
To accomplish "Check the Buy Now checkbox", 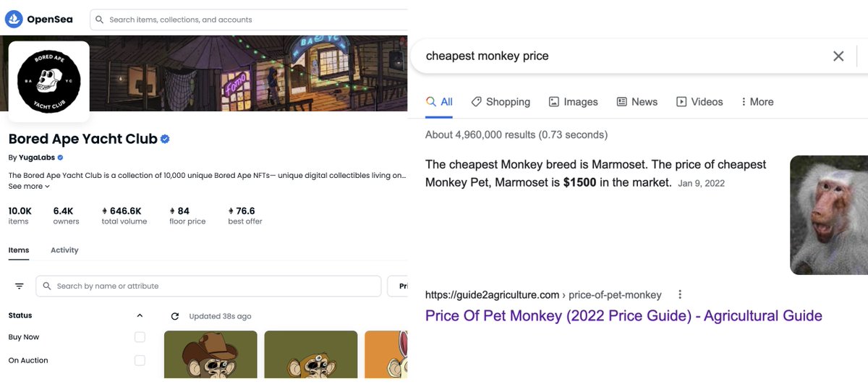I will 140,337.
